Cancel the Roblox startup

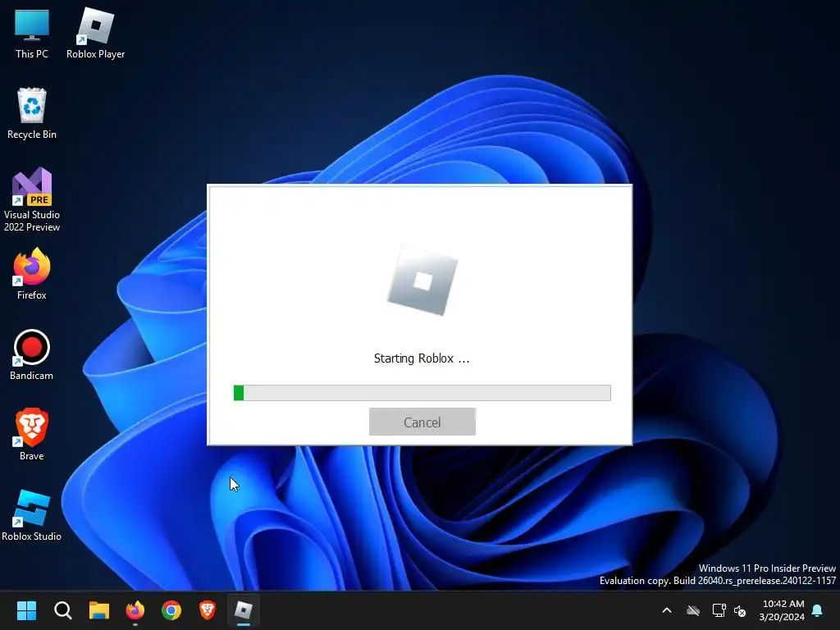422,422
